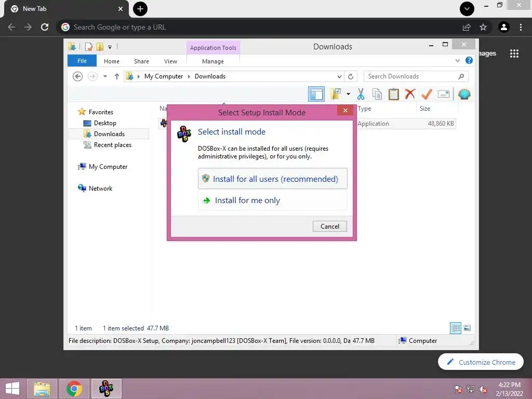
Task: Reload the Chrome page
Action: 45,27
